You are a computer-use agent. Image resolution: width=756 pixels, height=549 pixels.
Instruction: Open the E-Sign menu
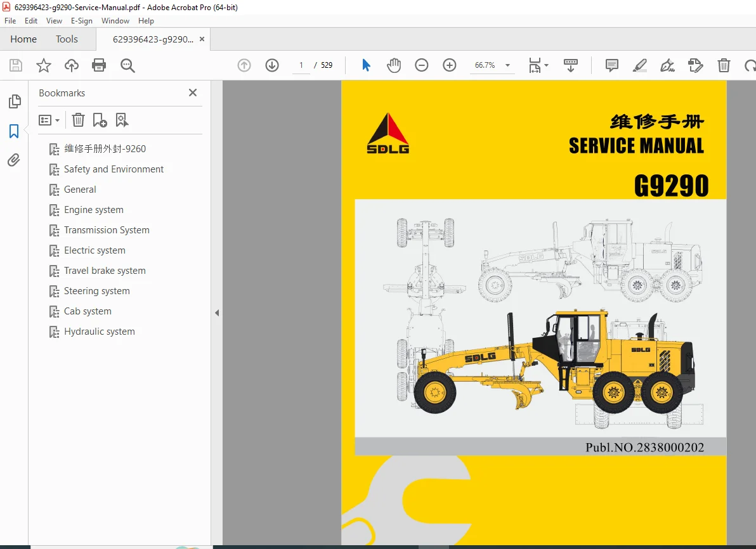point(81,21)
